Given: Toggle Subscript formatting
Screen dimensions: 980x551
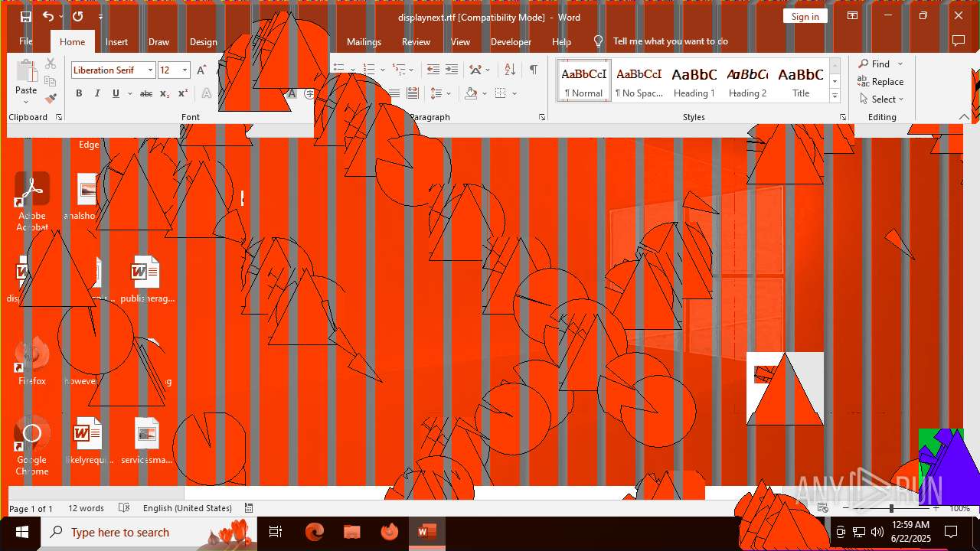Looking at the screenshot, I should tap(165, 93).
